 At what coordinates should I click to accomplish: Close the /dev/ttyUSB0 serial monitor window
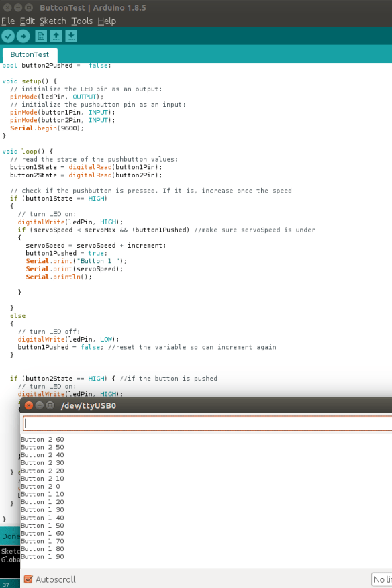pos(28,405)
